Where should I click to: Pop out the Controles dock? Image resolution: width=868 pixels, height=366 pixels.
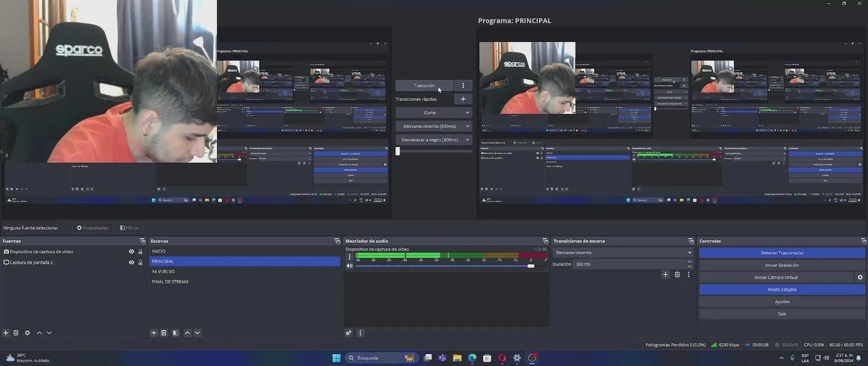863,241
